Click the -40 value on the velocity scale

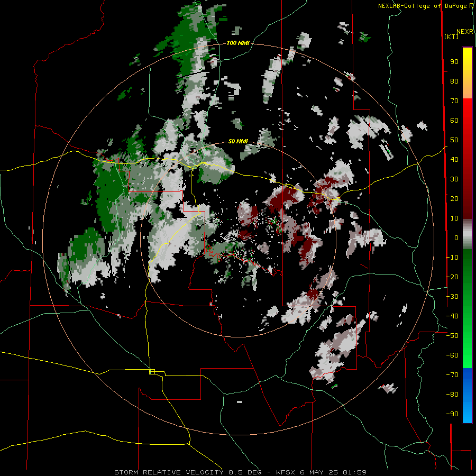coord(452,316)
